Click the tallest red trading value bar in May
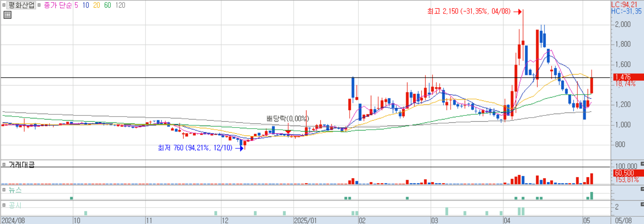 pyautogui.click(x=592, y=179)
